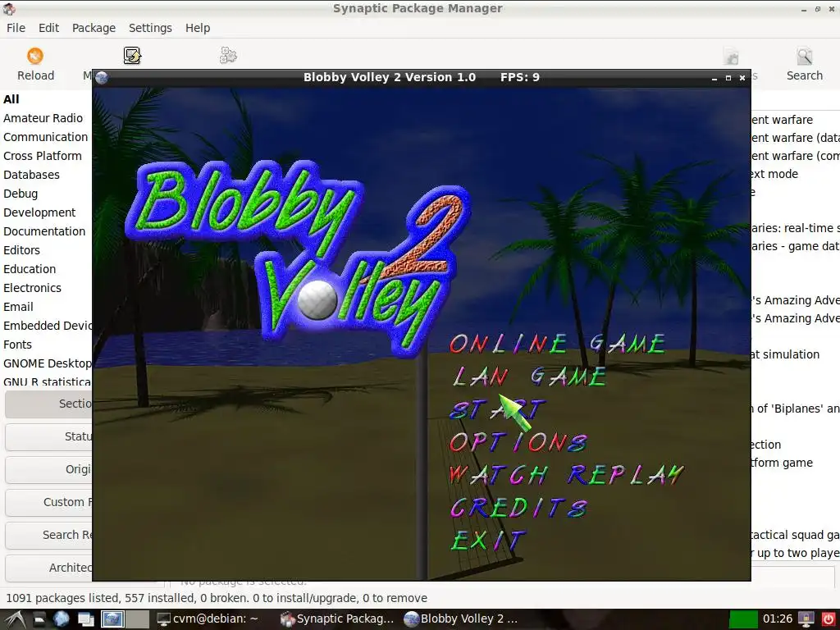The image size is (840, 630).
Task: Select Development section
Action: tap(39, 212)
